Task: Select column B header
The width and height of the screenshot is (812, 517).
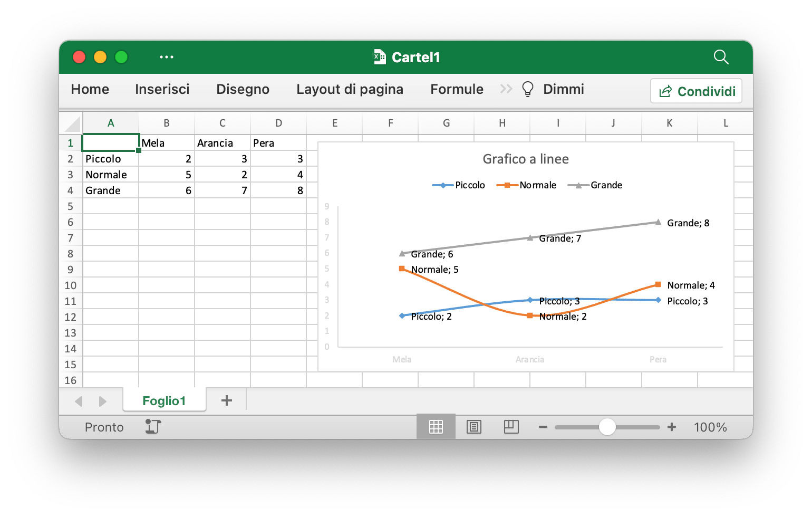Action: (167, 123)
